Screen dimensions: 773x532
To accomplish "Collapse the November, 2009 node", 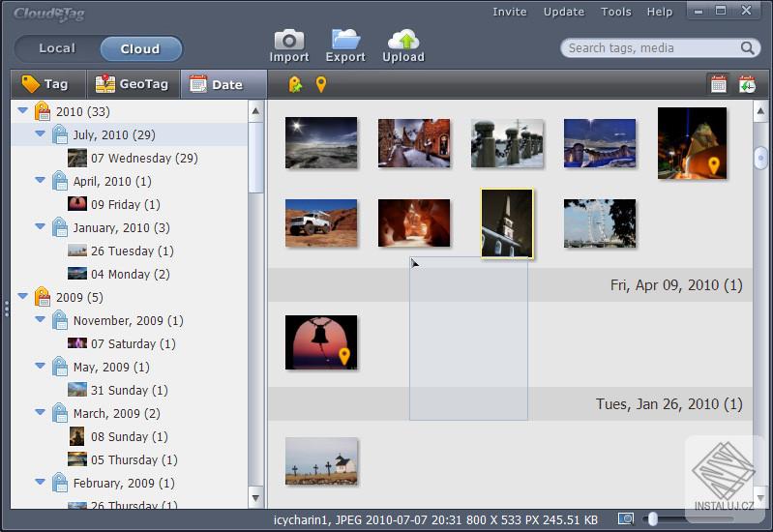I will pyautogui.click(x=41, y=319).
